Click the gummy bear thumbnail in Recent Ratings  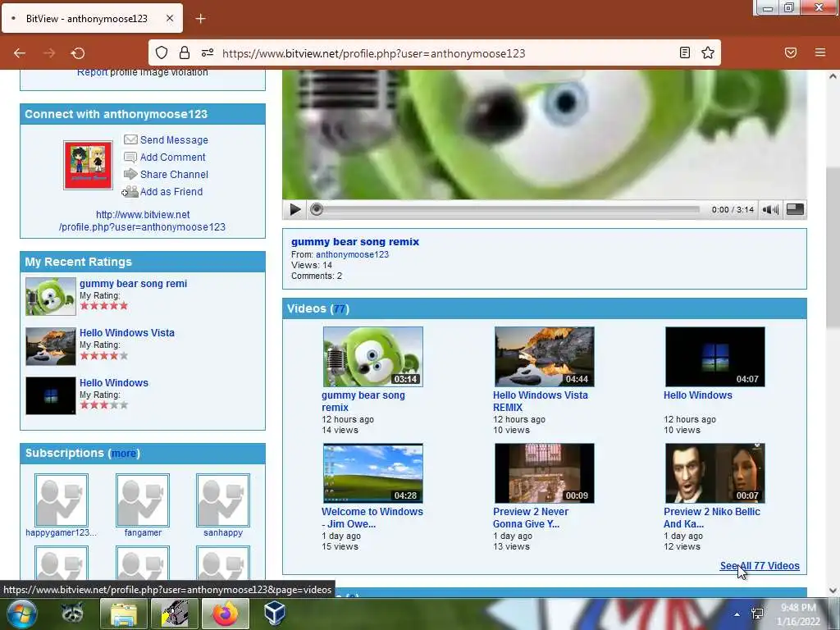pyautogui.click(x=51, y=296)
